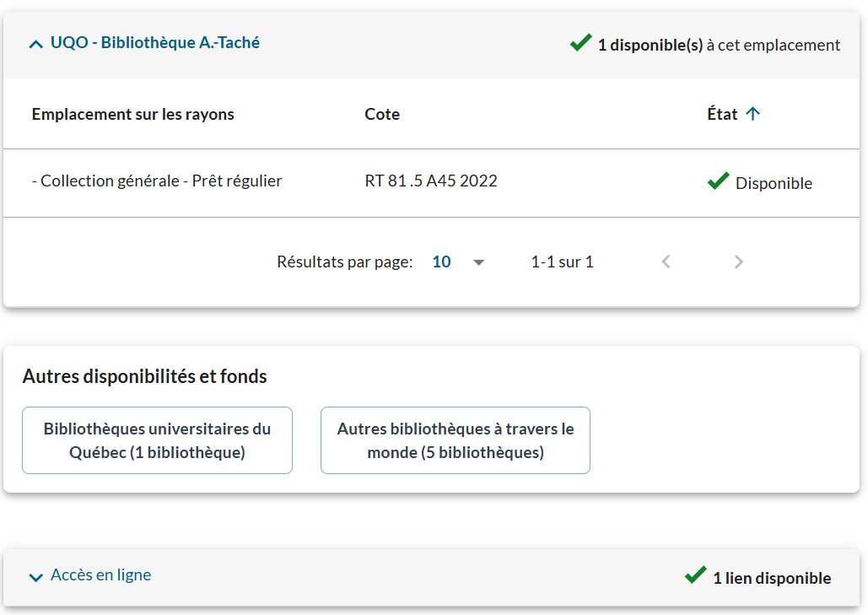
Task: Click the Collection générale - Prêt régulier cell
Action: [157, 181]
